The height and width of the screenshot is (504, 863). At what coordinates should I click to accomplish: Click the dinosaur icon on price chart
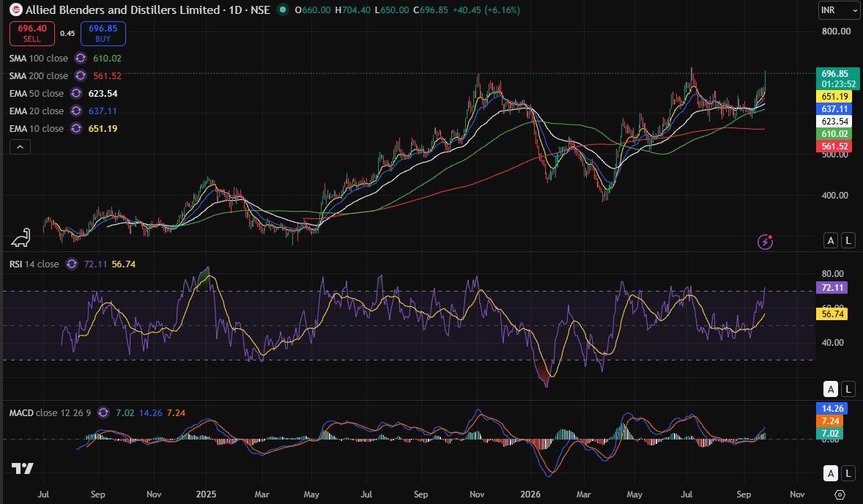(x=21, y=237)
